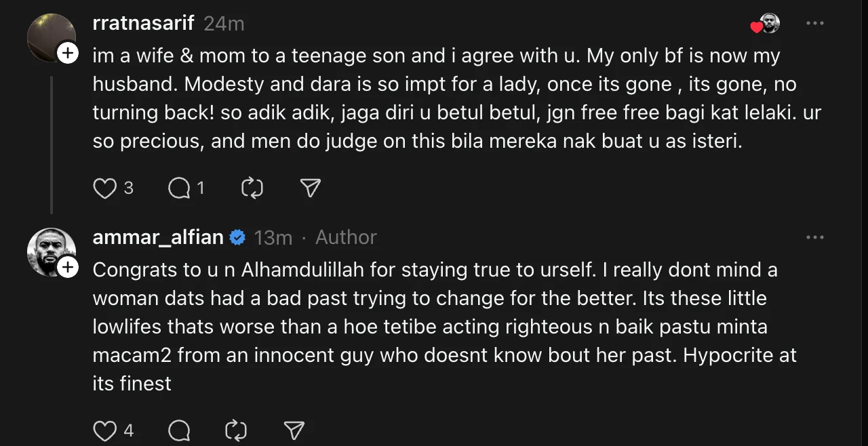This screenshot has height=446, width=868.
Task: Share rratnasarif's comment via send icon
Action: (310, 188)
